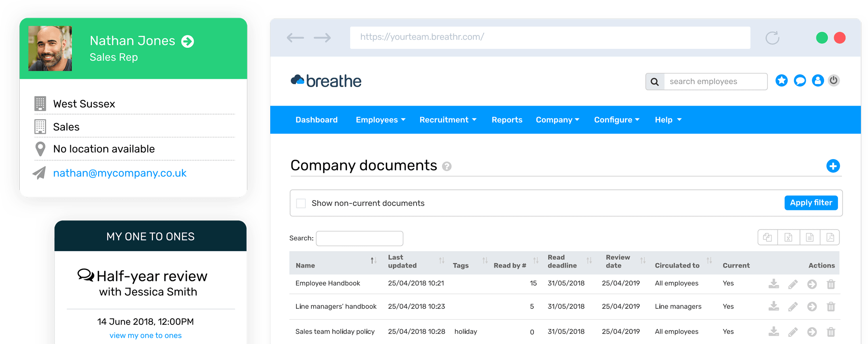Go to the Dashboard menu item
Image resolution: width=868 pixels, height=344 pixels.
click(x=316, y=120)
